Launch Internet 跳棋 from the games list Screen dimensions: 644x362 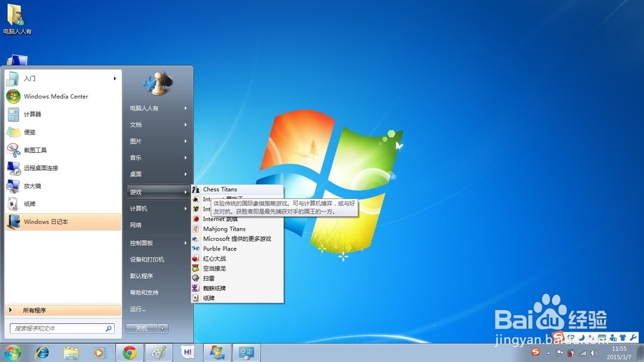tap(237, 219)
